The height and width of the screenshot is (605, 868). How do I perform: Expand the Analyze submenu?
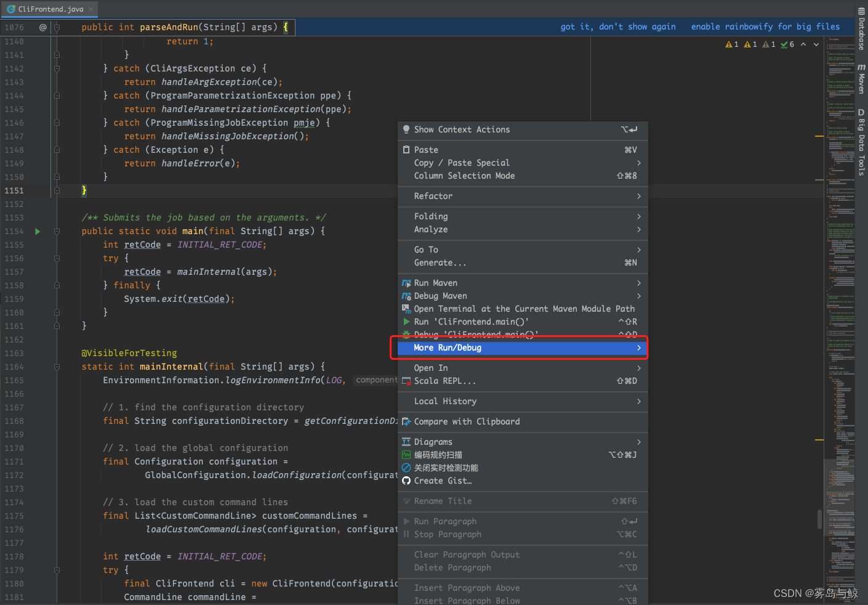[x=523, y=229]
